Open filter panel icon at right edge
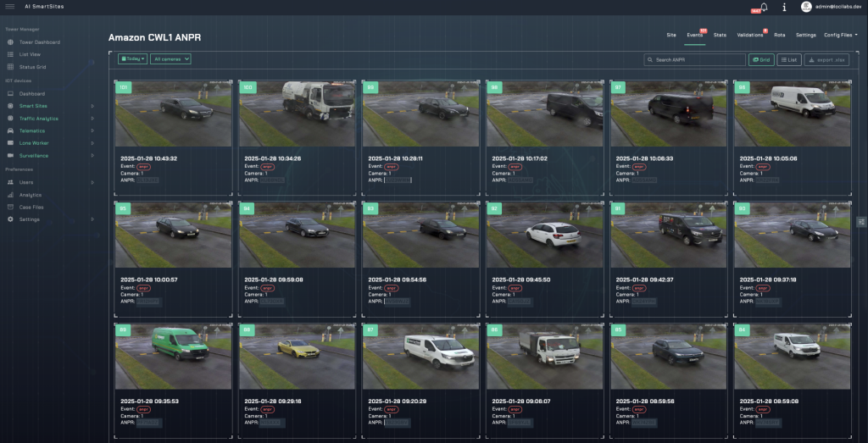 point(861,222)
